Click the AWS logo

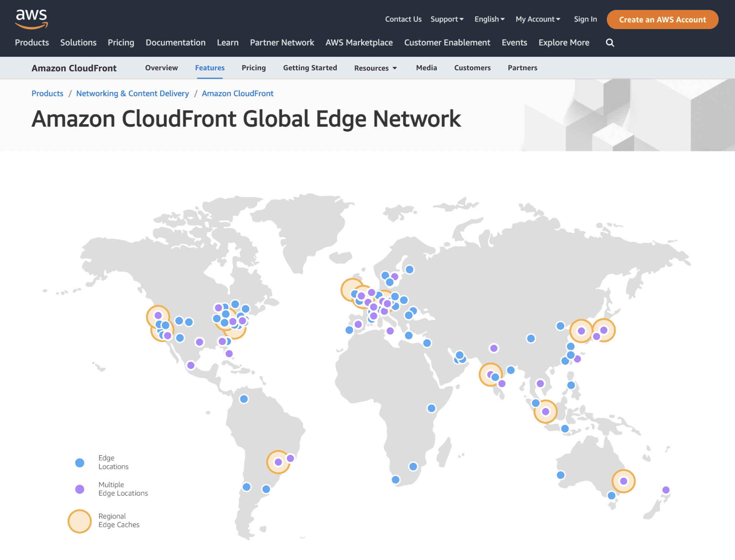[31, 18]
